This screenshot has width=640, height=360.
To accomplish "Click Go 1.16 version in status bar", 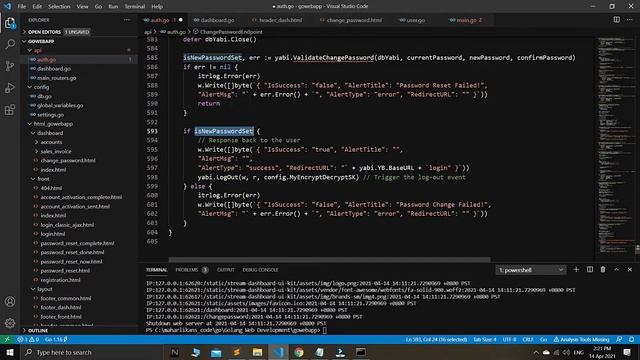I will (x=56, y=339).
